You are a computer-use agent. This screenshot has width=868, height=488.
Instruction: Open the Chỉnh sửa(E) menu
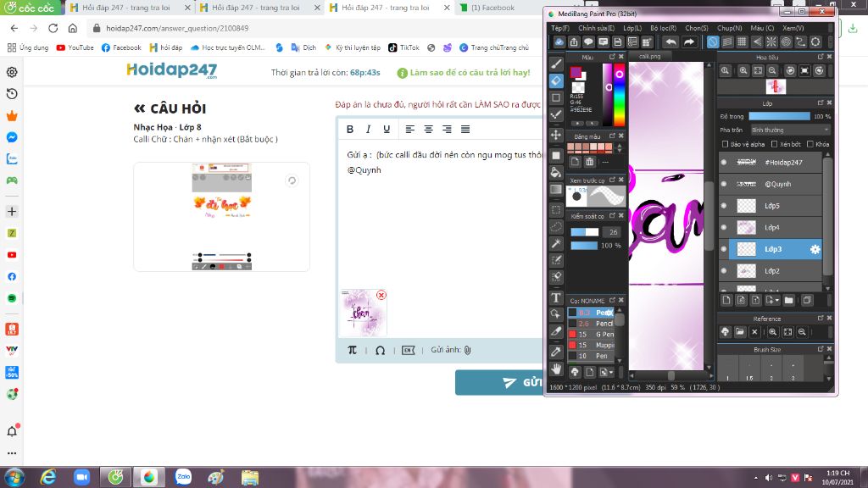click(596, 28)
